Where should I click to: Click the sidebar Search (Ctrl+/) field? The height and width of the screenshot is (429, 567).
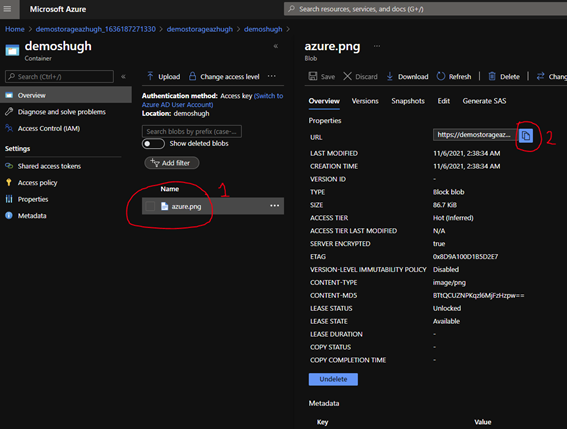point(59,77)
